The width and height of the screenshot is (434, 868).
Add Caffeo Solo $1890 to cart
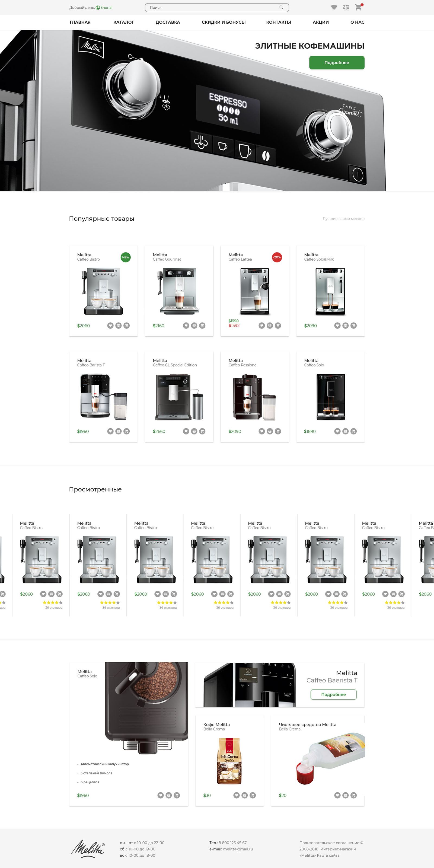[353, 431]
